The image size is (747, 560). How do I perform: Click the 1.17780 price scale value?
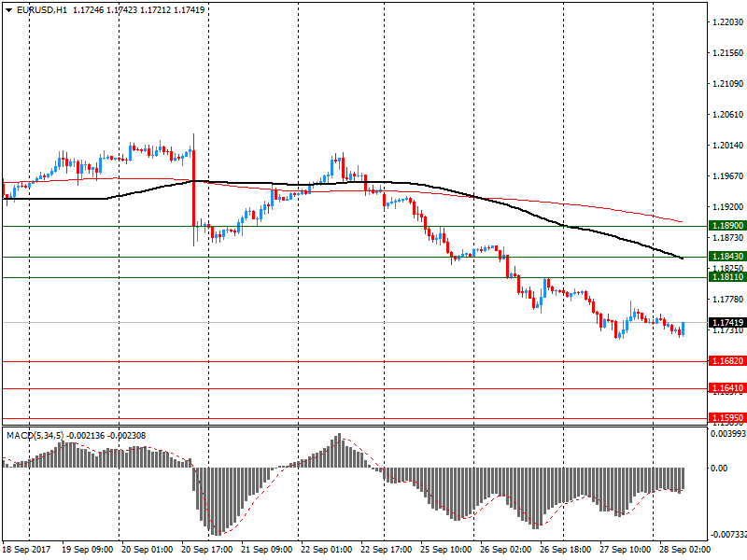pos(728,299)
